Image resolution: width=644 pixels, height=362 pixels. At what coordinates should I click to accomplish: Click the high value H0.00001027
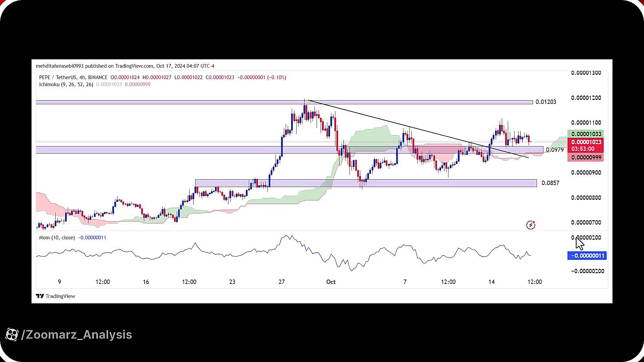pos(157,77)
